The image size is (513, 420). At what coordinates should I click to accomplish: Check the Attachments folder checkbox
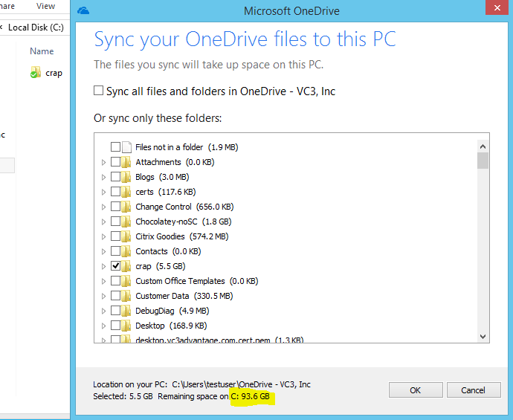click(x=115, y=161)
